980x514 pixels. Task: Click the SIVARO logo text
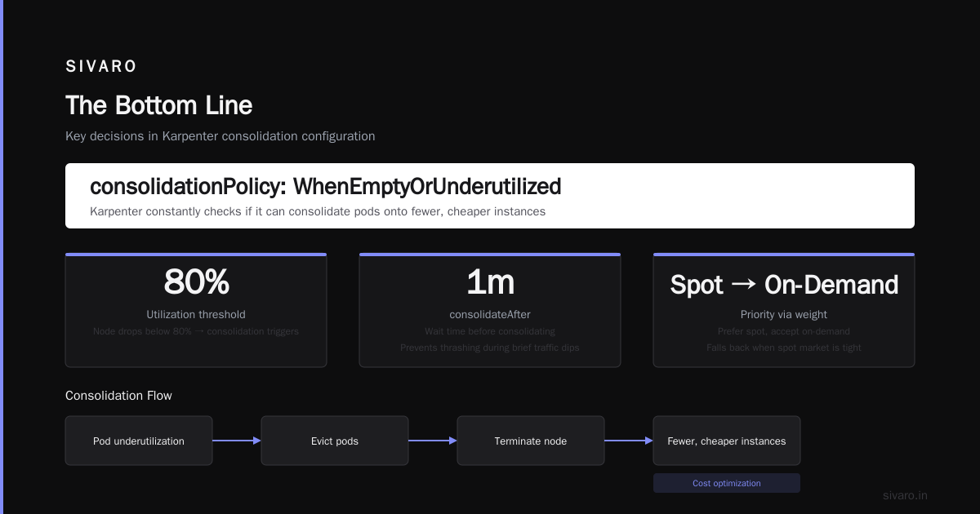point(101,67)
